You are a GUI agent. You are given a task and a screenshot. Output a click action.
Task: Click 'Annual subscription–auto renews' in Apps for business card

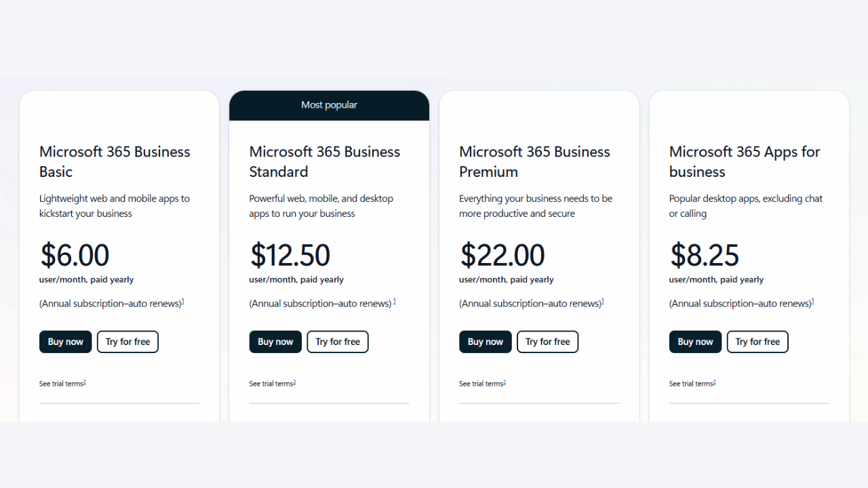click(740, 304)
